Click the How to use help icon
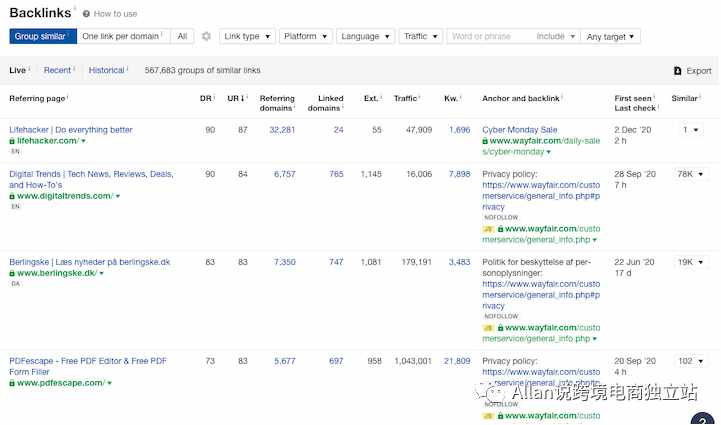This screenshot has height=425, width=721. (x=86, y=14)
